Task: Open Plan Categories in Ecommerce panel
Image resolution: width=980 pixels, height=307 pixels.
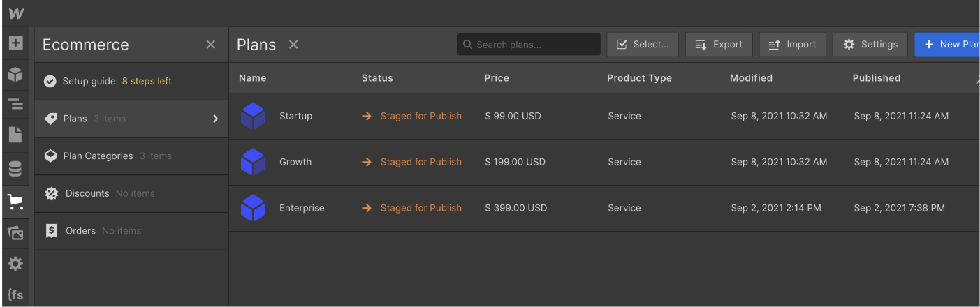Action: click(98, 156)
